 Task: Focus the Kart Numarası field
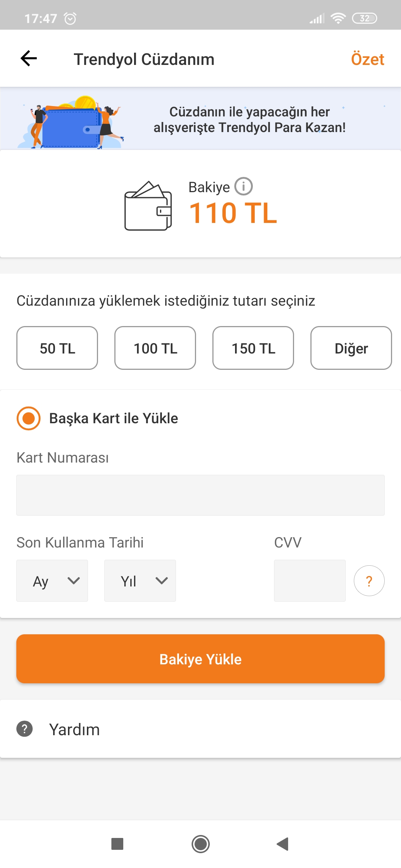200,495
